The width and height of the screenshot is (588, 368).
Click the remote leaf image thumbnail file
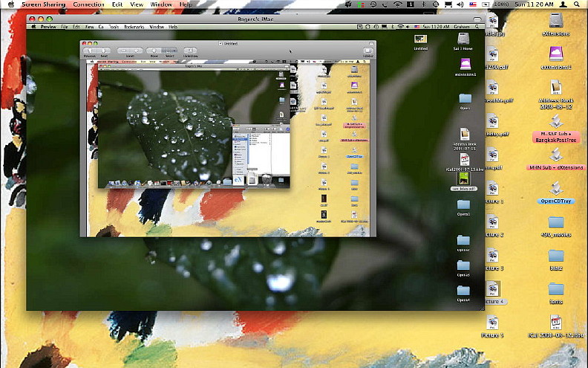click(x=464, y=179)
